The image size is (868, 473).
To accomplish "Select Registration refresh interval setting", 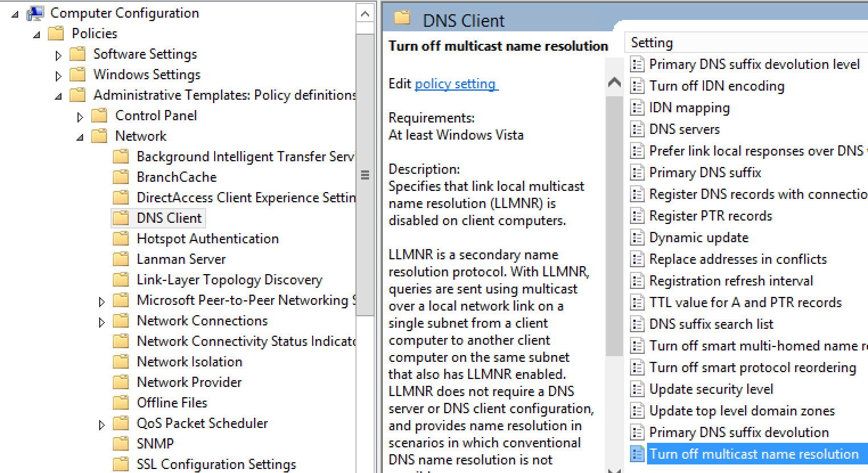I will 731,281.
